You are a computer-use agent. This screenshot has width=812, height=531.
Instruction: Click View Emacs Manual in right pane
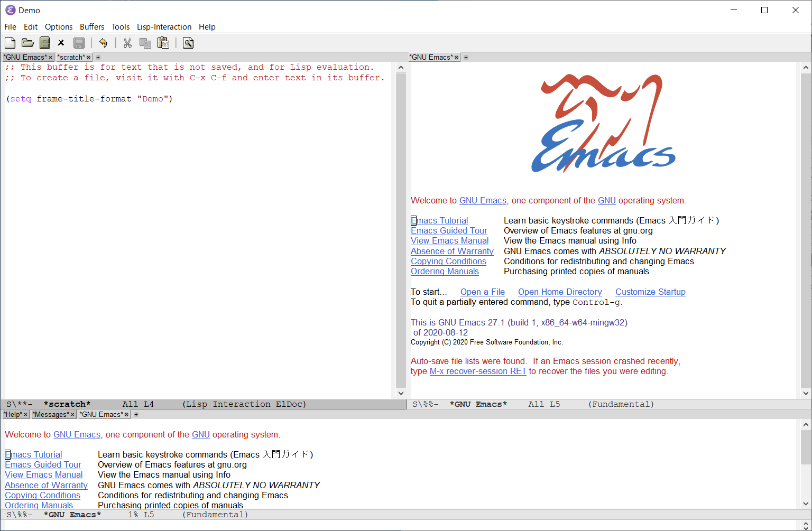click(449, 241)
